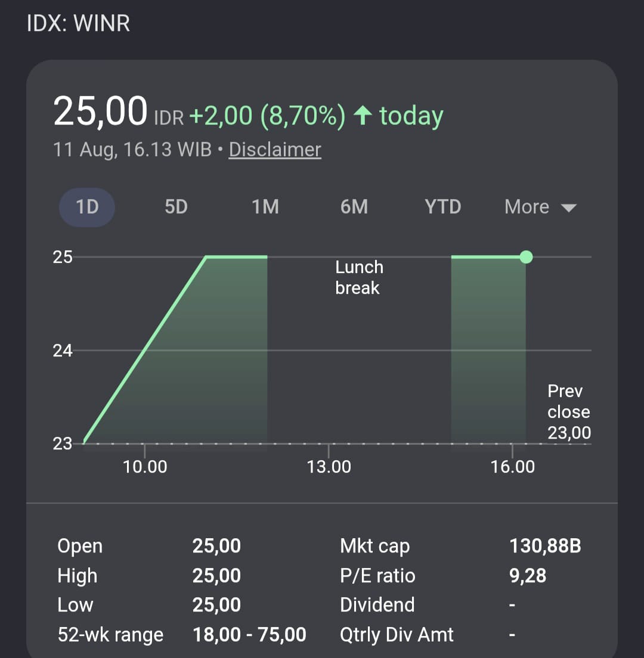The height and width of the screenshot is (658, 644).
Task: Open the More time range menu
Action: (540, 207)
